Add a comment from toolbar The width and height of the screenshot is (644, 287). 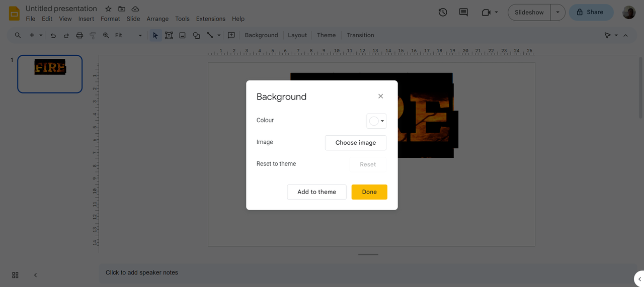click(231, 35)
